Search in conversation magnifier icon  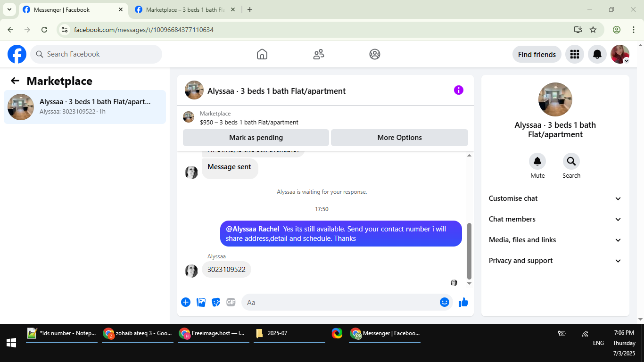click(571, 162)
